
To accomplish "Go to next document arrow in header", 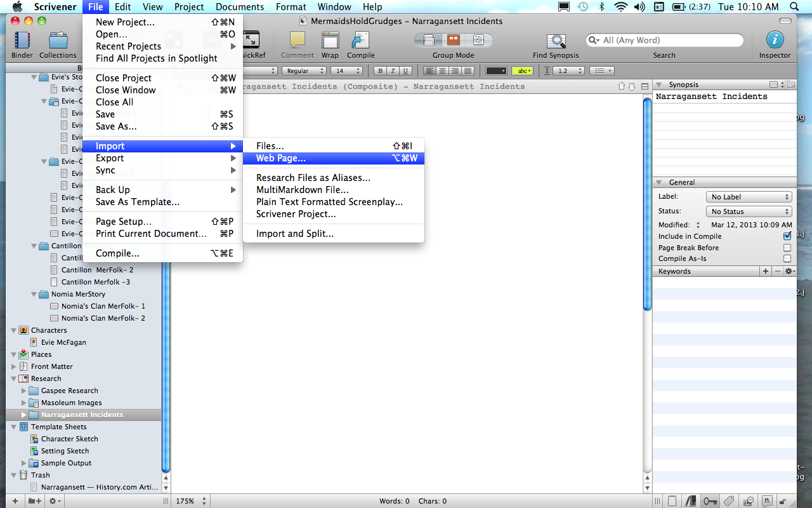I will [632, 86].
